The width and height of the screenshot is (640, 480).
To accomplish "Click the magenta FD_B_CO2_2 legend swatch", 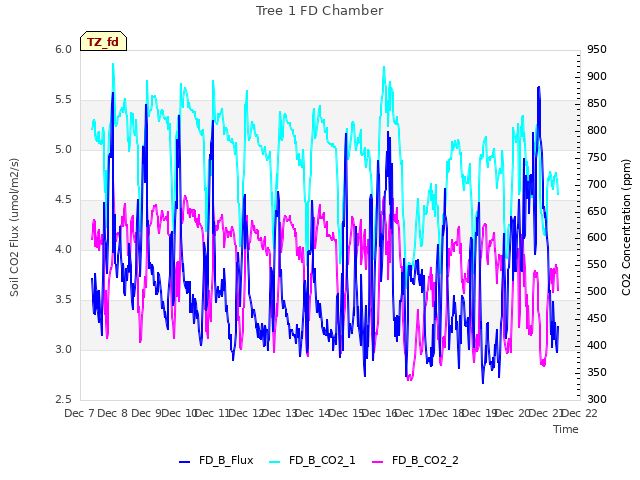I will [378, 462].
